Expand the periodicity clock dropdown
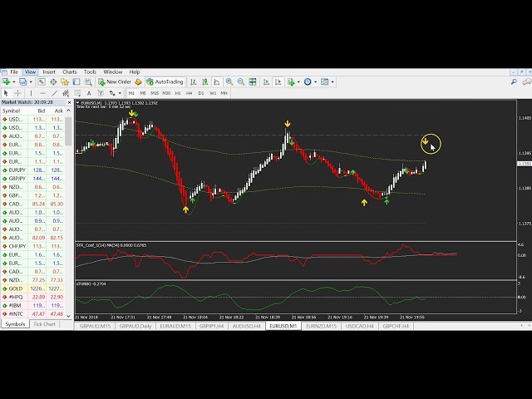Viewport: 532px width, 399px height. pos(316,82)
